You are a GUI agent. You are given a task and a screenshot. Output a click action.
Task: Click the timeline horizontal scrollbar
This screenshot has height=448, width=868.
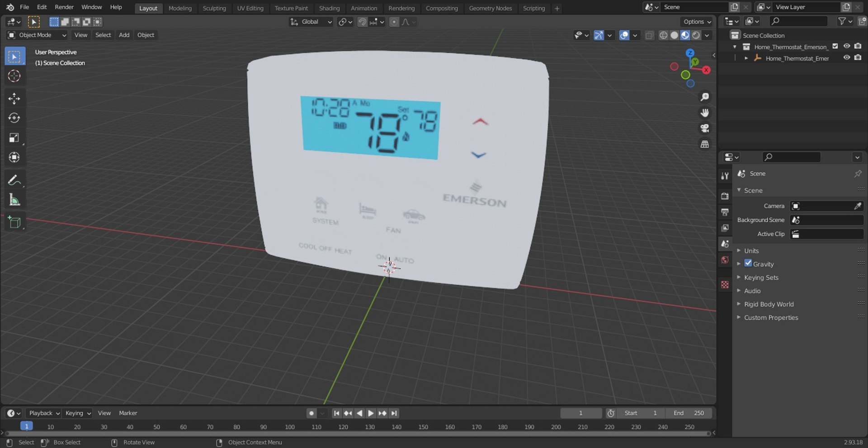(x=357, y=434)
